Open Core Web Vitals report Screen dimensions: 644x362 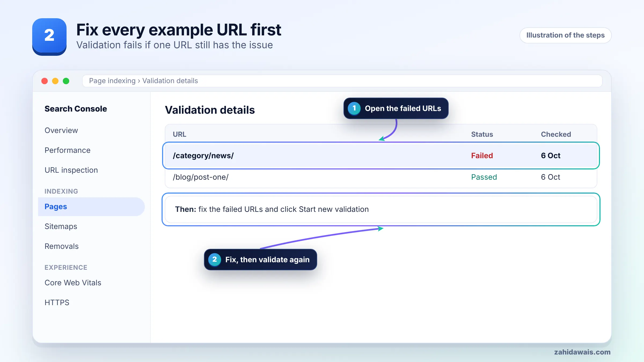point(73,283)
